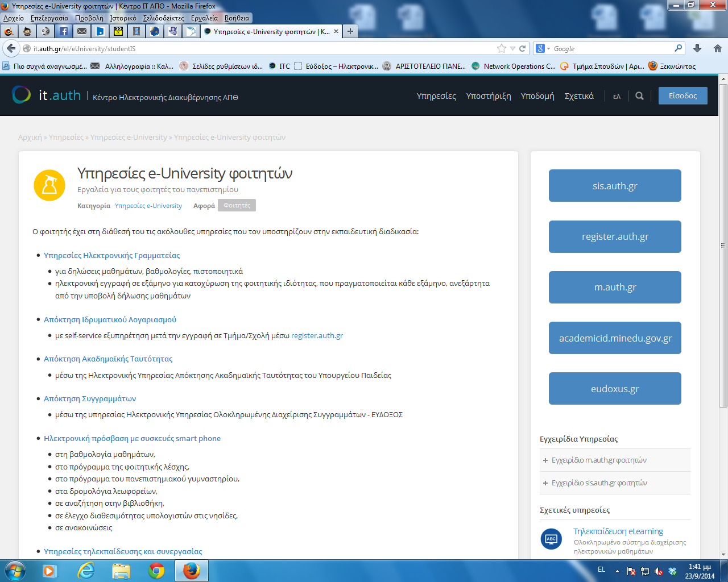Click the Είσοδος login button
This screenshot has width=728, height=582.
(x=683, y=95)
